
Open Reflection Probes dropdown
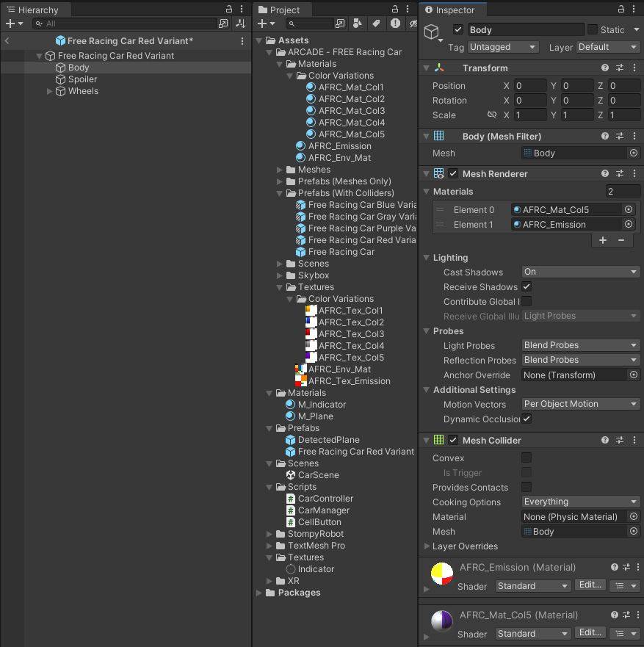click(581, 360)
